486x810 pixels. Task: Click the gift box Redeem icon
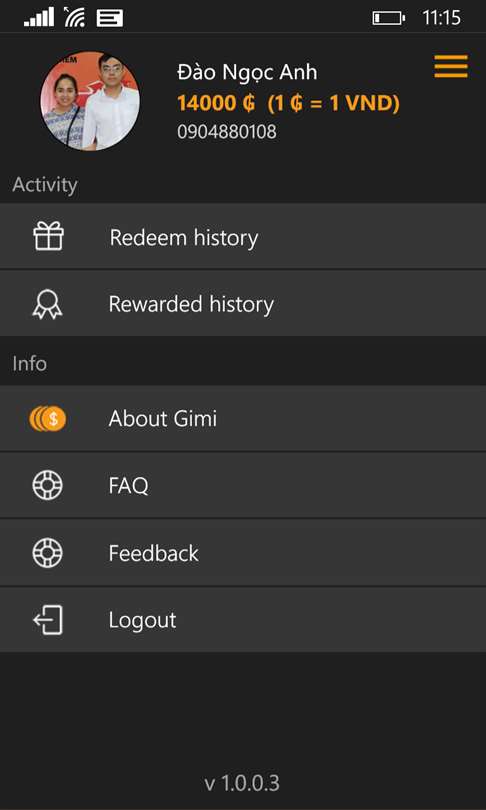[49, 236]
